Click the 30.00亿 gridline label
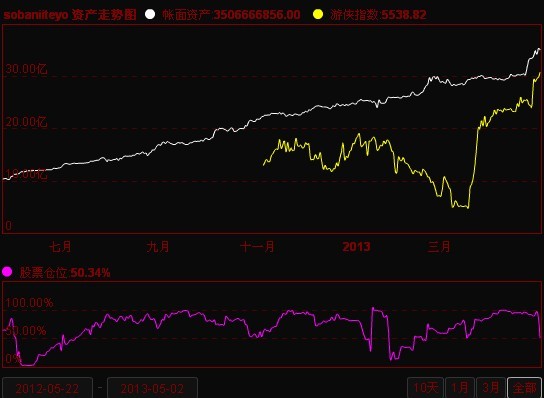Viewport: 544px width, 398px height. pyautogui.click(x=26, y=69)
